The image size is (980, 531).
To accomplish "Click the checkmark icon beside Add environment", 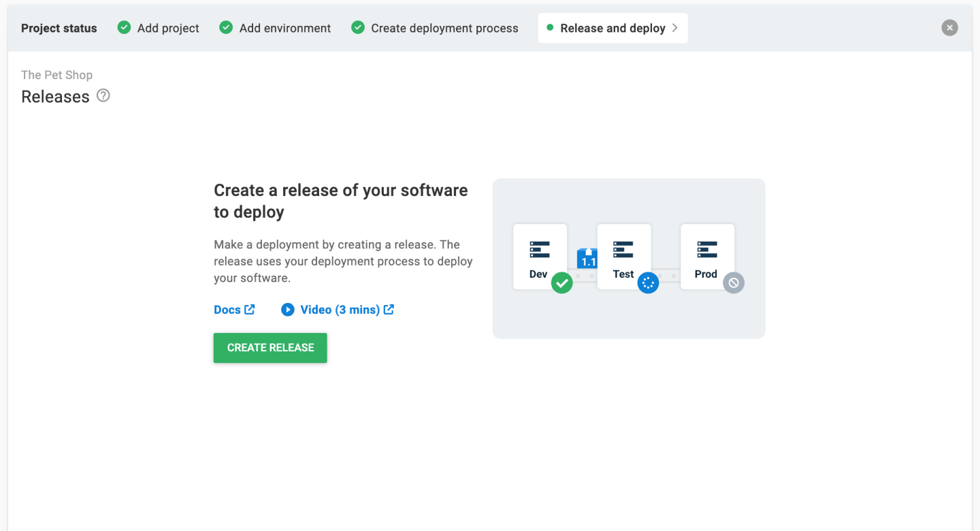I will pyautogui.click(x=225, y=27).
